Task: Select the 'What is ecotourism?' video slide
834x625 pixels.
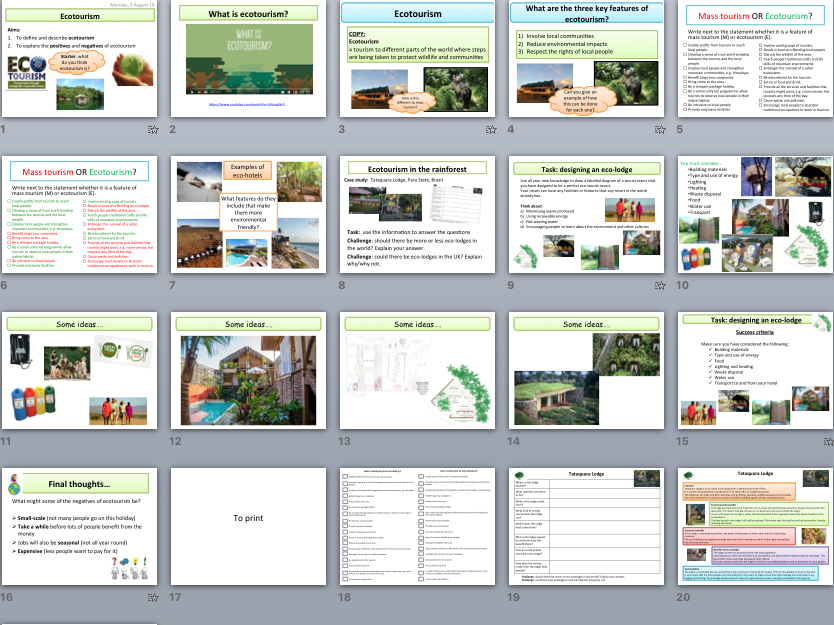Action: click(x=246, y=60)
